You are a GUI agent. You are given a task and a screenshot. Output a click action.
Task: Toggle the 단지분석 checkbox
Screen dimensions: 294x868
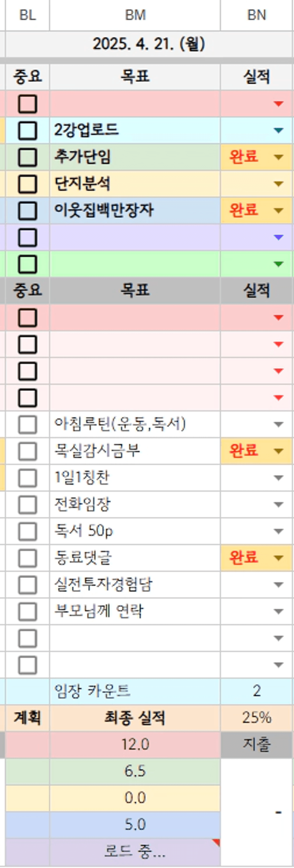coord(27,184)
